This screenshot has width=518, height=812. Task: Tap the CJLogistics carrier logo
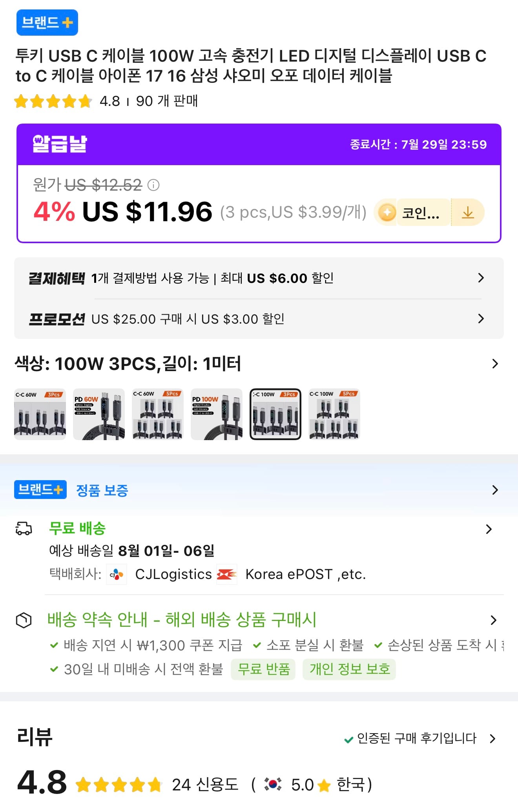117,575
